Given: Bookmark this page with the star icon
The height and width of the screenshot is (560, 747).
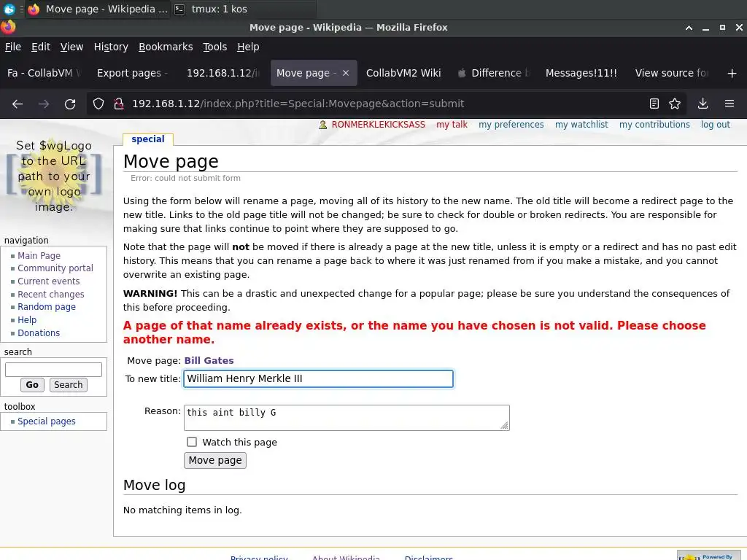Looking at the screenshot, I should [675, 104].
